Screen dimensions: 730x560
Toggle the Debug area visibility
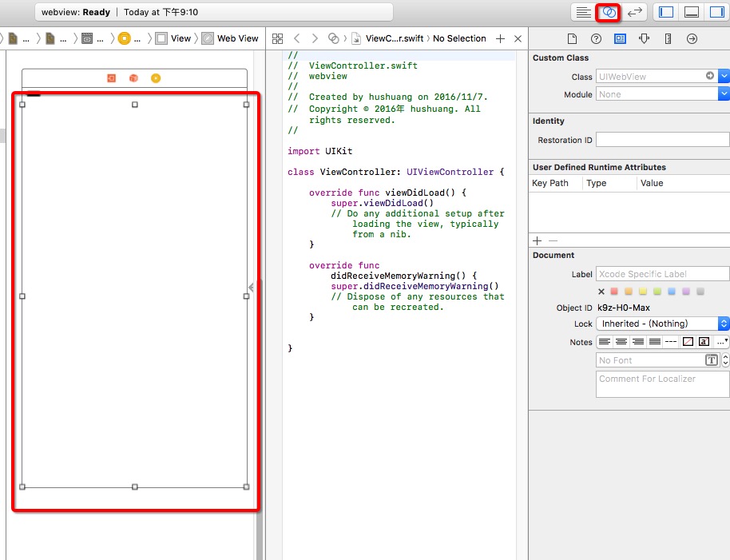click(x=692, y=12)
